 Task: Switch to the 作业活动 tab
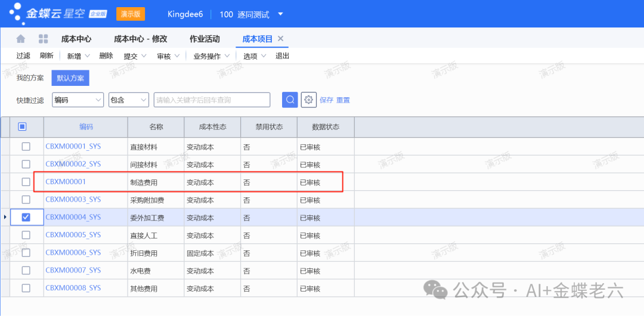tap(205, 39)
